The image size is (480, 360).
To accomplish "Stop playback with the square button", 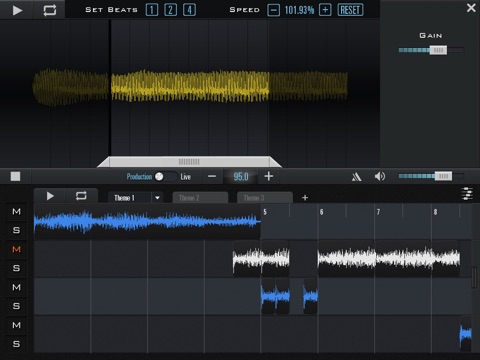I will pyautogui.click(x=15, y=176).
